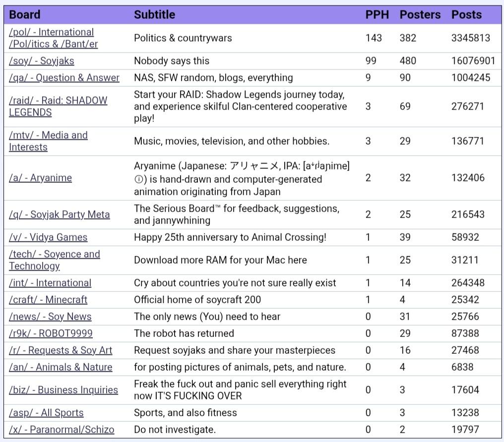
Task: Go to /qa/ - Question & Answer board
Action: [x=64, y=77]
